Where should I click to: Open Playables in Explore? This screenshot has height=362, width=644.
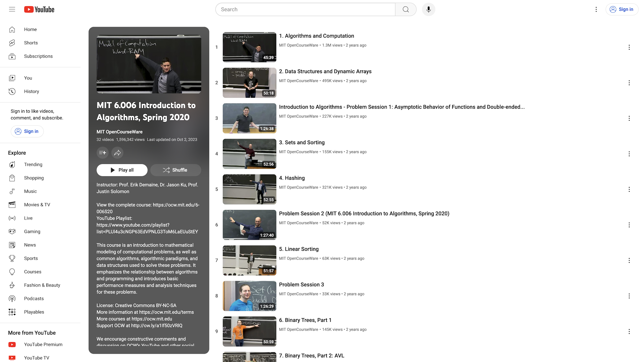(x=40, y=312)
